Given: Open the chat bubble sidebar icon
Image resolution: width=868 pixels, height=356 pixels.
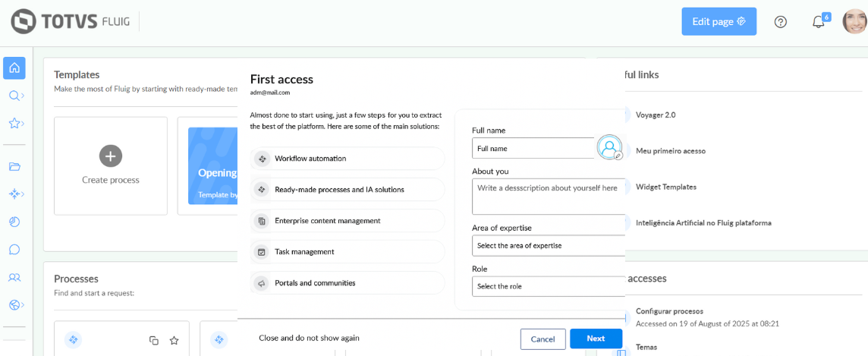Looking at the screenshot, I should 14,249.
